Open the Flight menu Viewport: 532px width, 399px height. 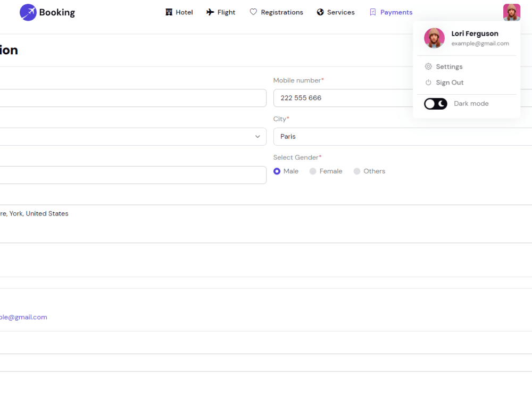click(221, 12)
